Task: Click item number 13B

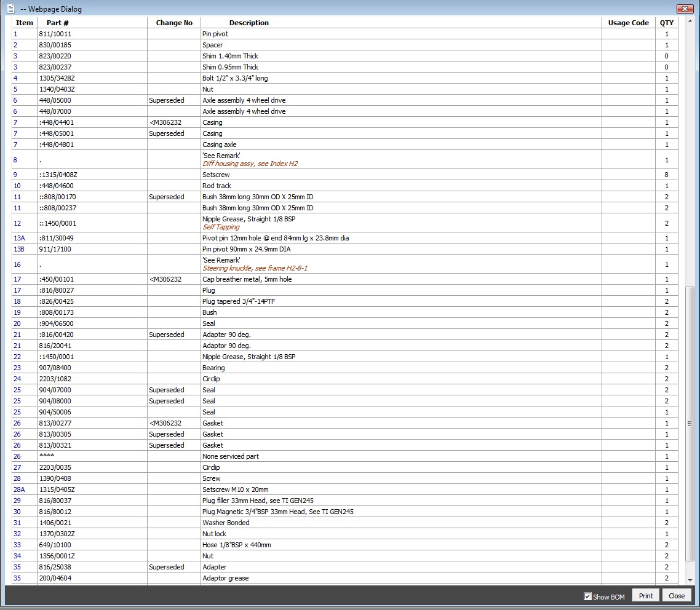Action: point(19,250)
